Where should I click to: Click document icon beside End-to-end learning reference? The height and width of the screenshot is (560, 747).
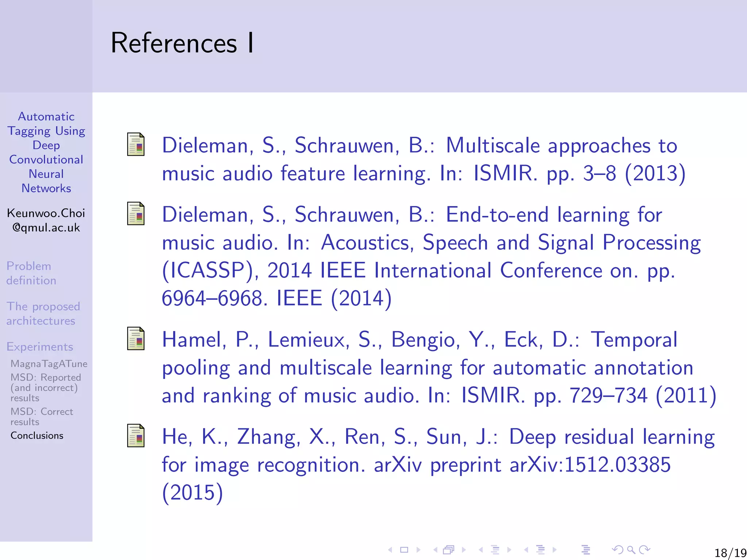click(x=136, y=213)
